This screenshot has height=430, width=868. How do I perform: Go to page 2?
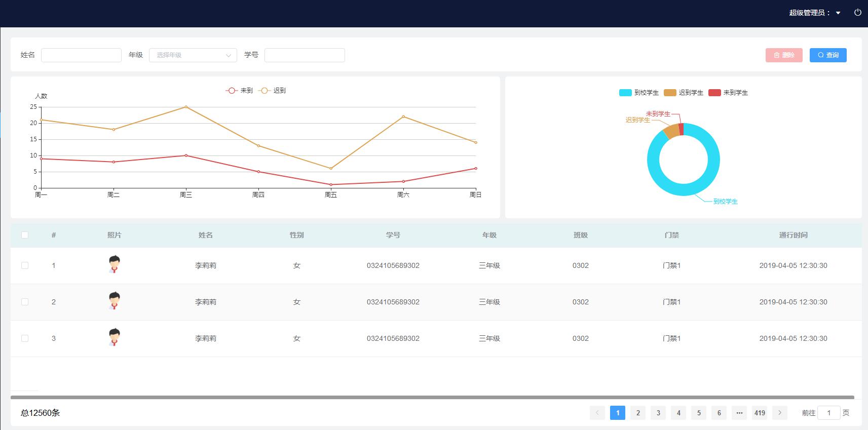637,413
